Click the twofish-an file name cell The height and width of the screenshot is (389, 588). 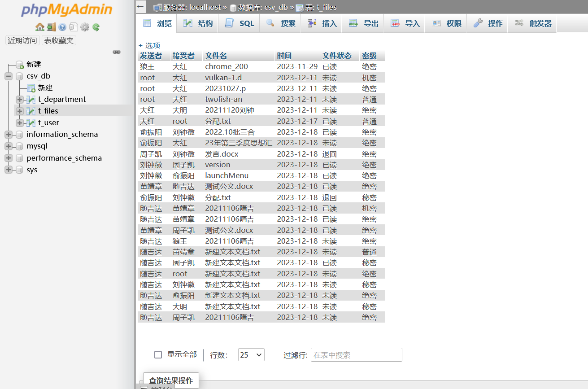tap(239, 100)
